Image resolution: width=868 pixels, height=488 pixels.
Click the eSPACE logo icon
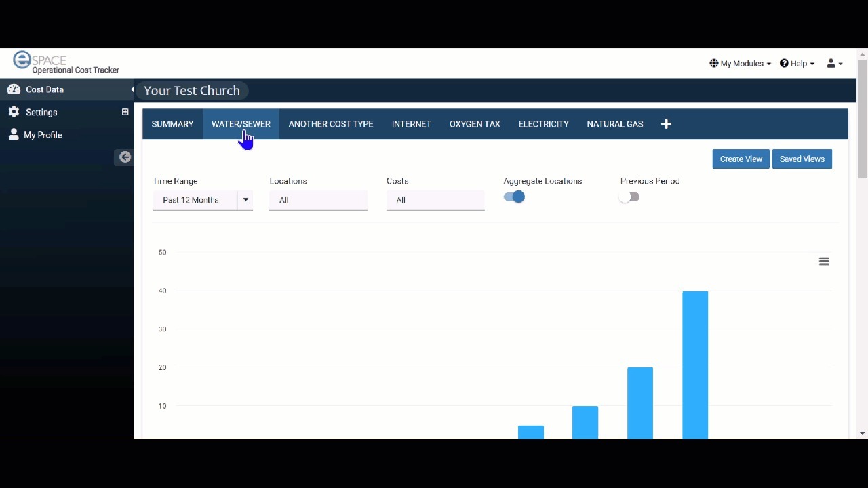point(22,60)
